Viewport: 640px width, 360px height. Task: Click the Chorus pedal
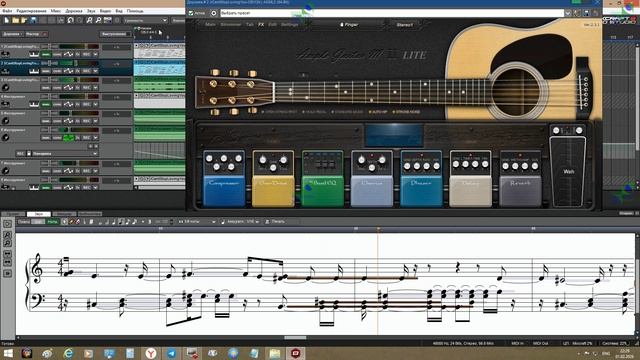tap(372, 178)
